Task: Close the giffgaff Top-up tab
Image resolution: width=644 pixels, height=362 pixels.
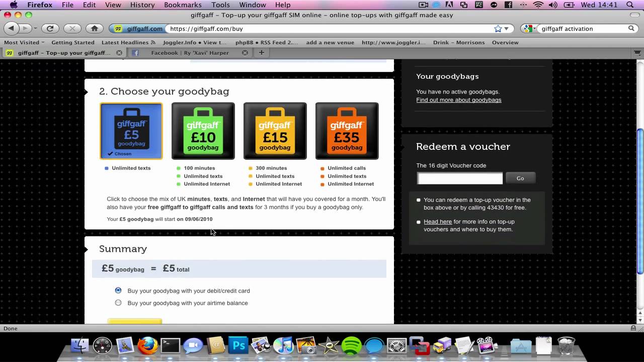Action: [119, 52]
